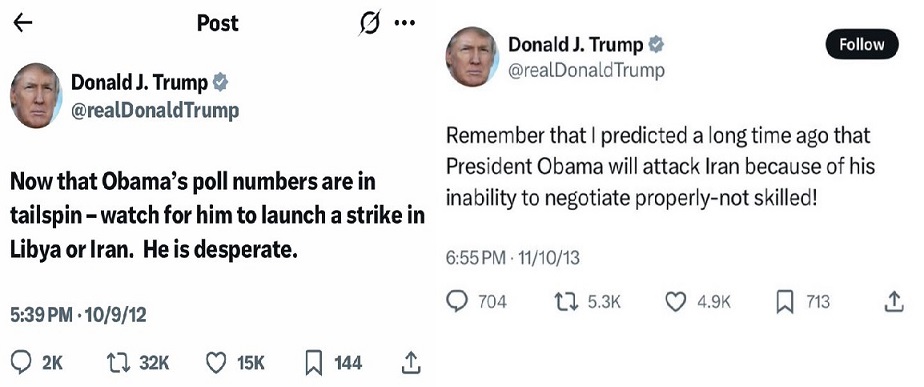The height and width of the screenshot is (387, 924).
Task: Bookmark the post with 713 bookmarks
Action: pos(784,302)
